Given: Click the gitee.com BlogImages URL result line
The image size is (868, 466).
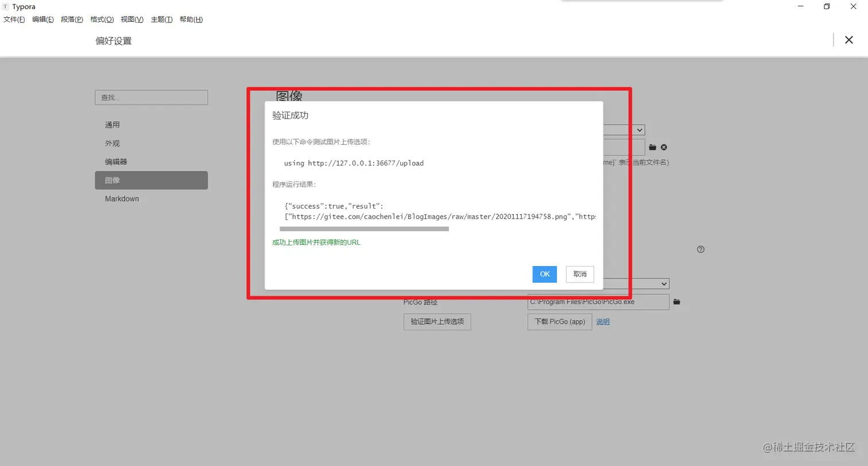Looking at the screenshot, I should [440, 217].
